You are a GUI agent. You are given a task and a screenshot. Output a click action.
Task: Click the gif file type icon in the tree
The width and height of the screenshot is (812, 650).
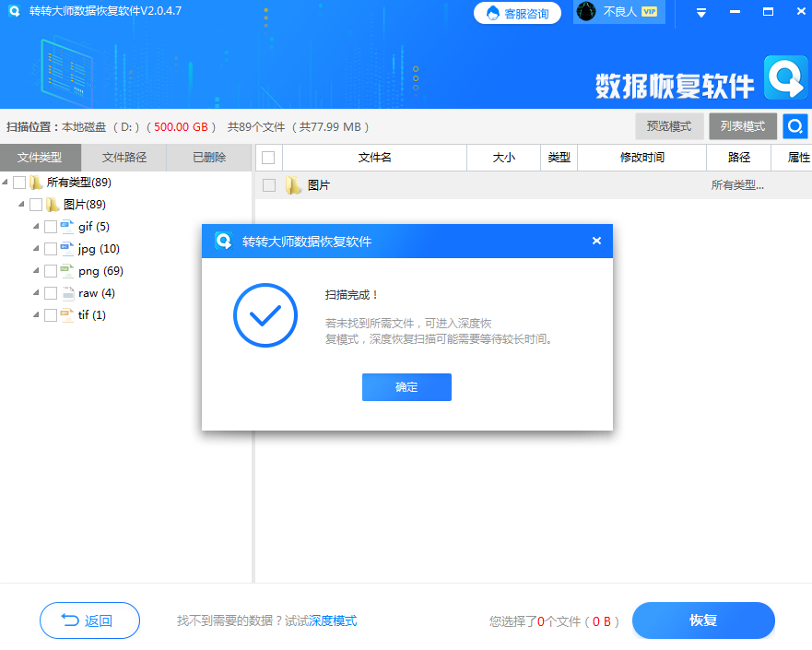(x=67, y=226)
